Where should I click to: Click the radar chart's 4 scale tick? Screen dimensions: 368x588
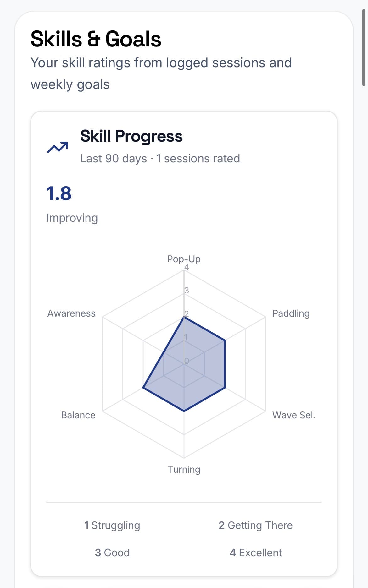coord(187,267)
